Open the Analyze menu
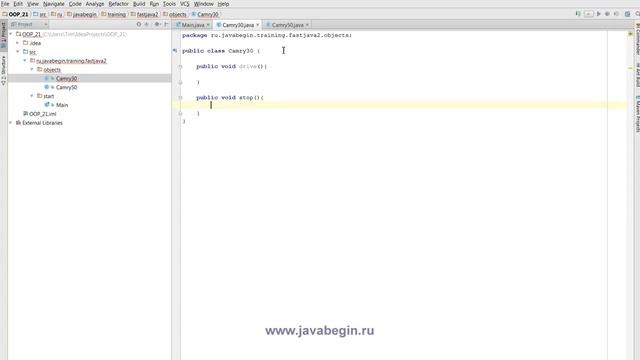This screenshot has height=360, width=640. pos(95,4)
